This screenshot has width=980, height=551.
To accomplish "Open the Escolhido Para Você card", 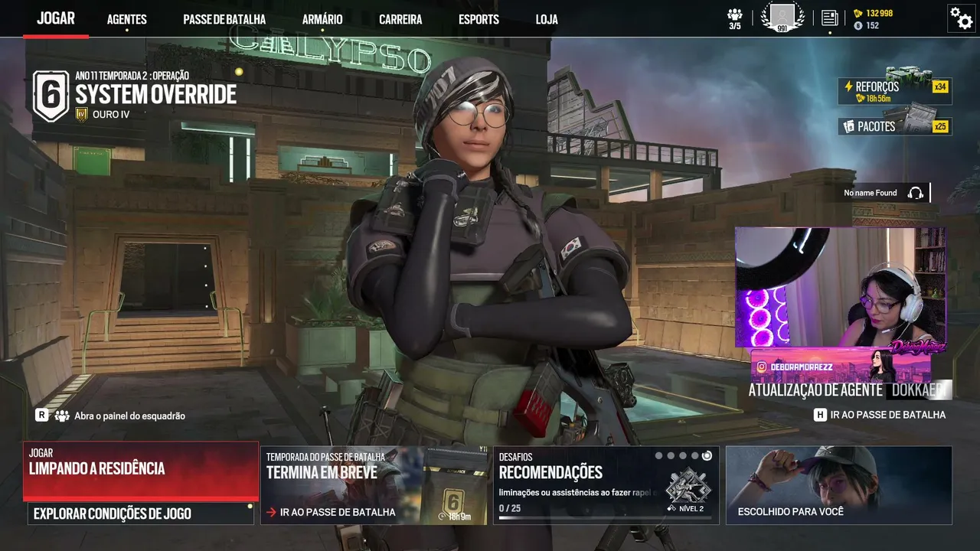I will (839, 485).
